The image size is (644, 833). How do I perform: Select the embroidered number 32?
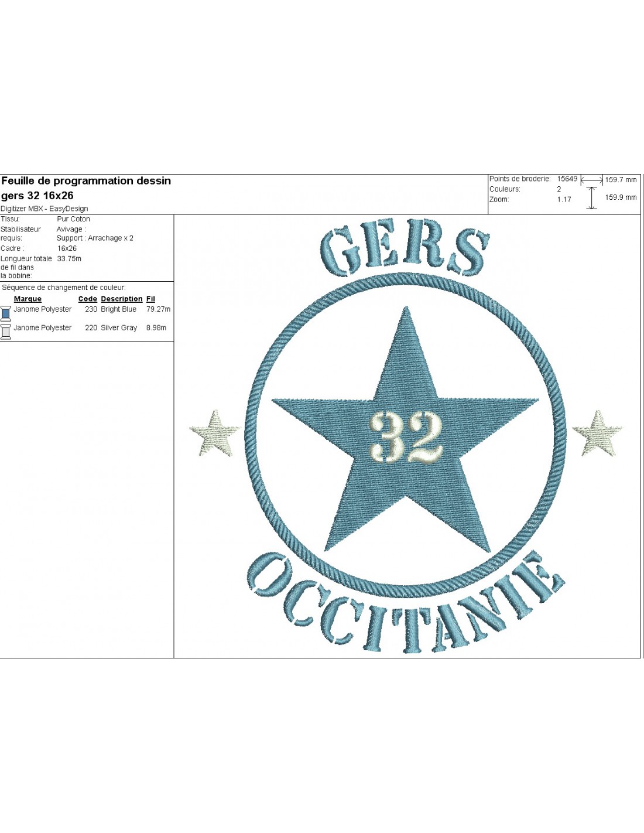coord(405,436)
